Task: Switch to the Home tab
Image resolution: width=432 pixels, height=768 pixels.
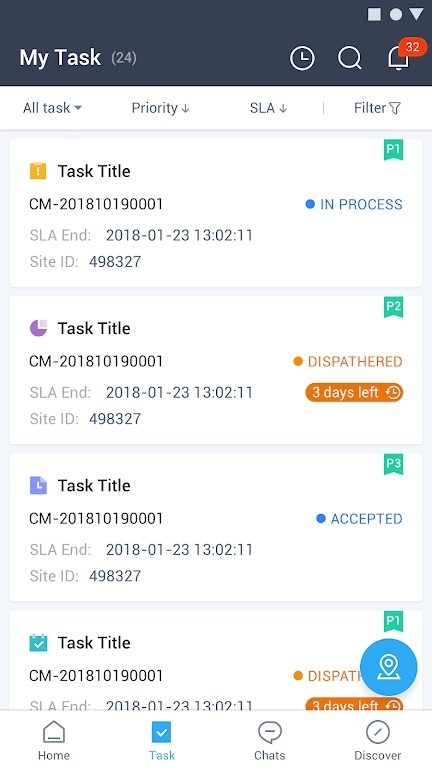Action: pos(54,740)
